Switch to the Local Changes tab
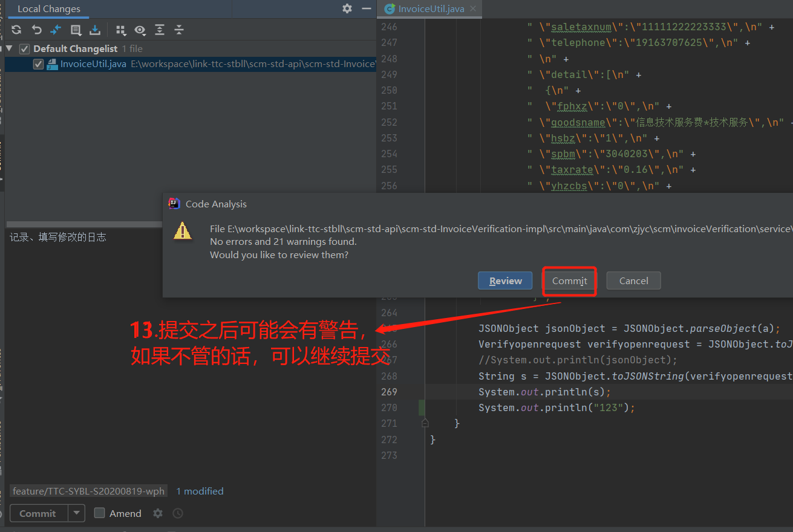The width and height of the screenshot is (793, 532). [49, 9]
